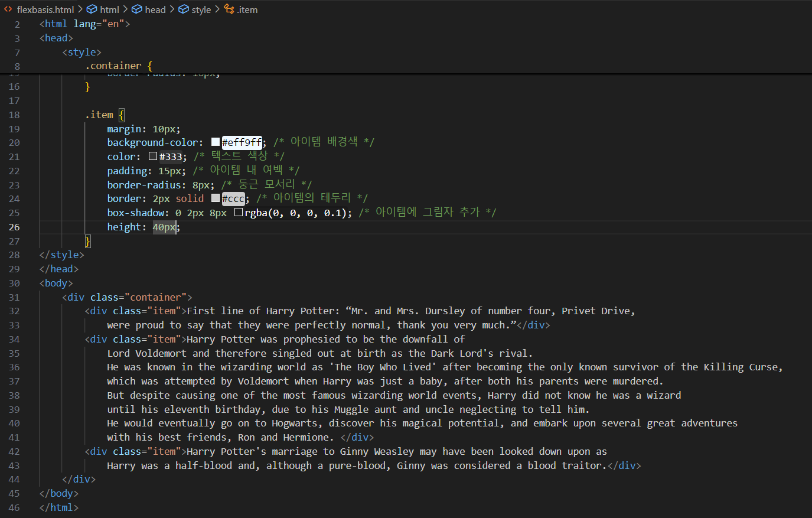Open the #ccc border color swatch
Screen dimensions: 812x518
[x=216, y=198]
